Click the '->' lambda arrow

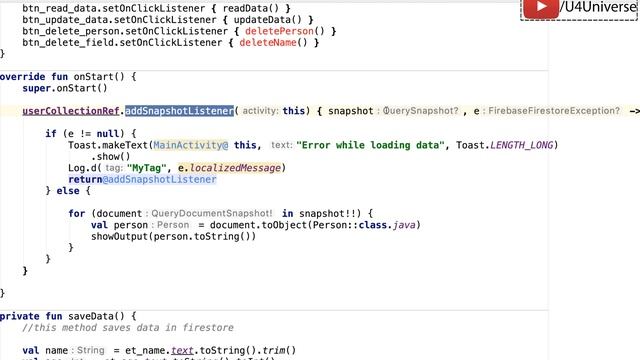(635, 111)
